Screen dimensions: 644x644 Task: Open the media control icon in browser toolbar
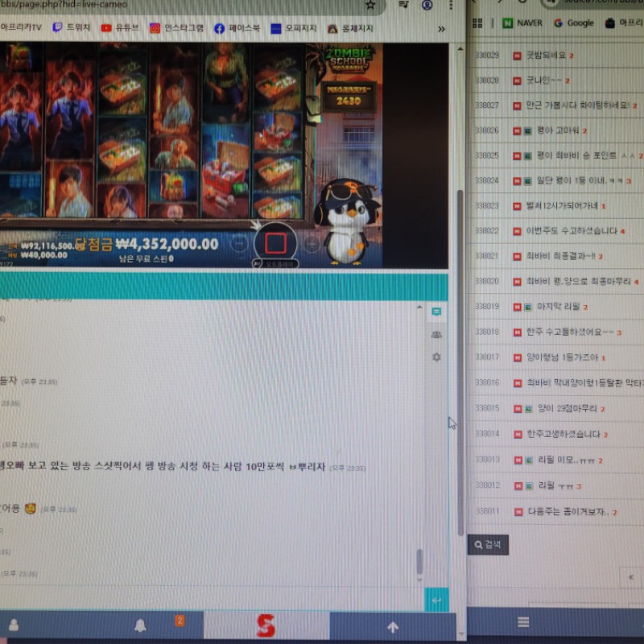[404, 5]
